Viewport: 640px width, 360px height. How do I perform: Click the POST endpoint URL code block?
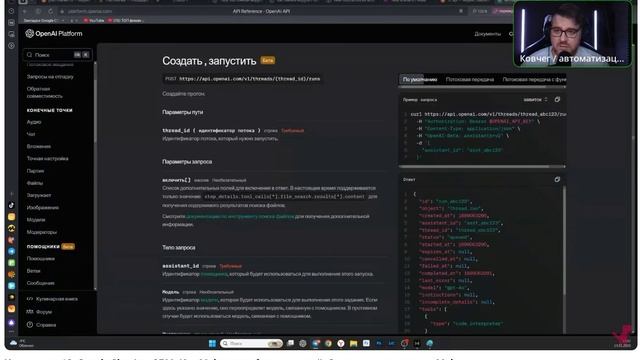242,79
